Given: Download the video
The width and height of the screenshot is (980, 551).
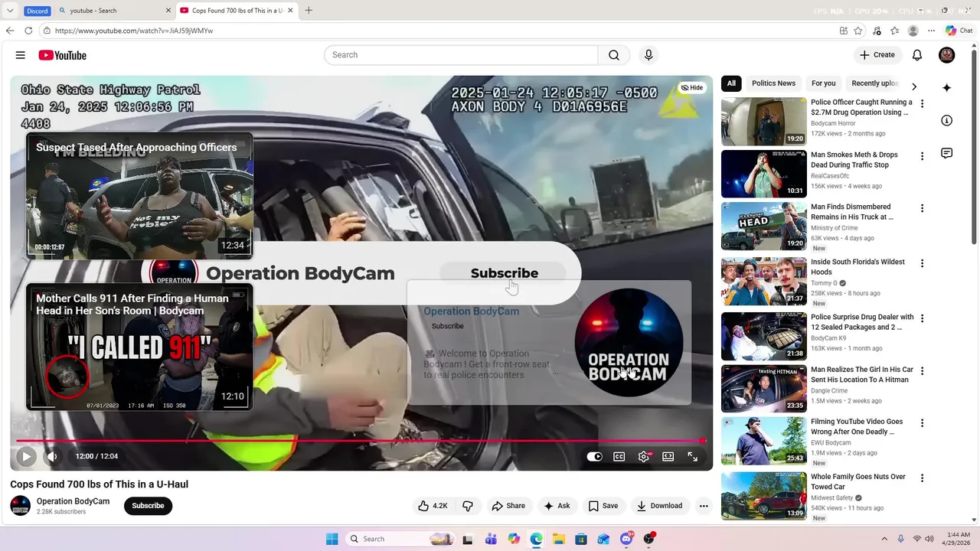Looking at the screenshot, I should (x=660, y=506).
